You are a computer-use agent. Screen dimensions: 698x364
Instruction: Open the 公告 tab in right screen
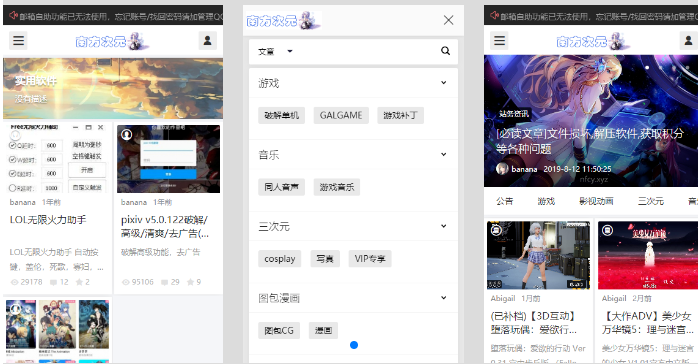[504, 201]
